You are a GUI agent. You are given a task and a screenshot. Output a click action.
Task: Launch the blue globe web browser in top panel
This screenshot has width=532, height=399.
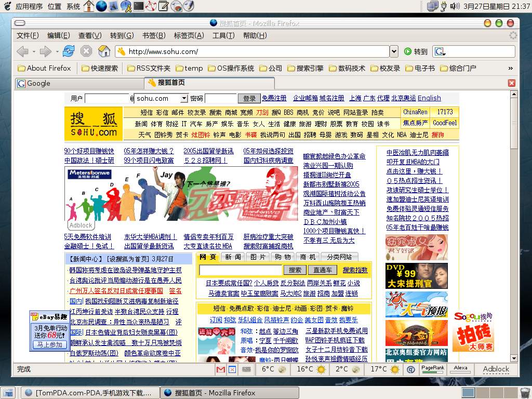[x=101, y=6]
